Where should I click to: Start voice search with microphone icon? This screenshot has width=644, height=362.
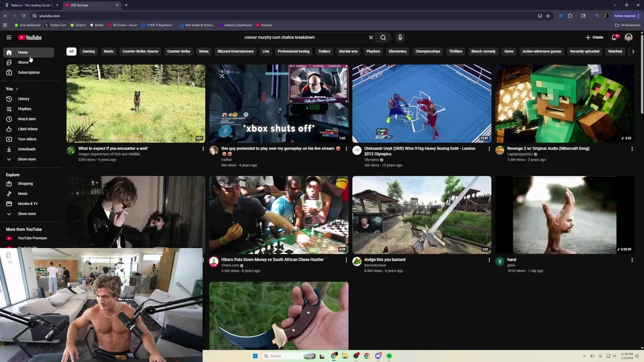coord(400,37)
